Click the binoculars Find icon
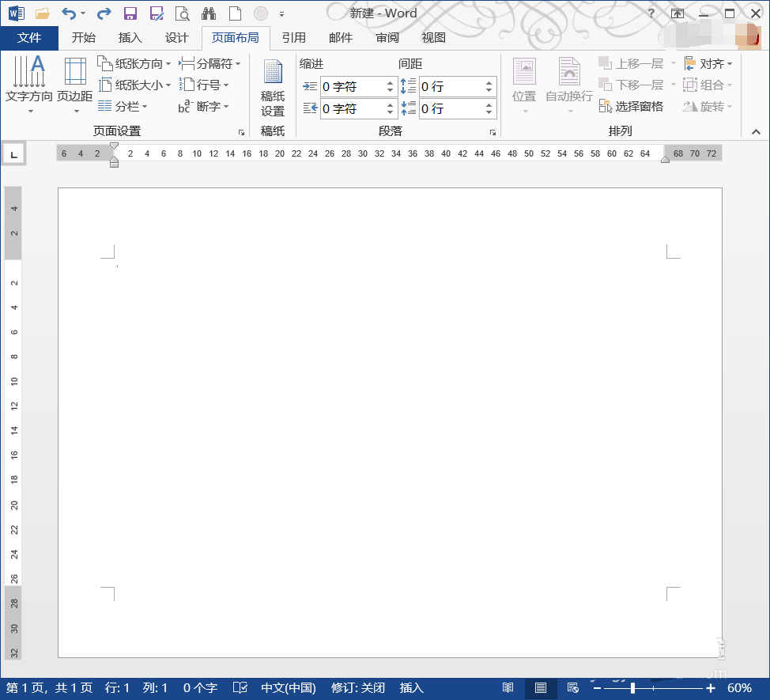The image size is (770, 700). tap(209, 13)
